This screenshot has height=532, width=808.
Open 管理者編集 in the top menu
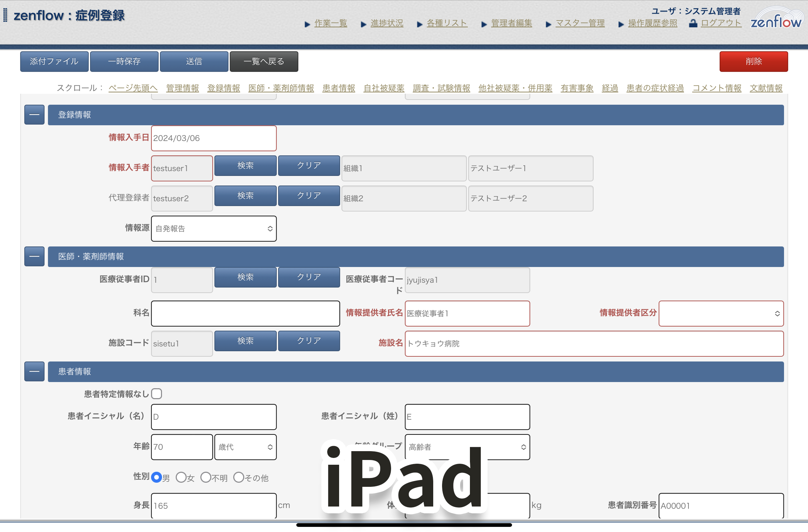(511, 23)
